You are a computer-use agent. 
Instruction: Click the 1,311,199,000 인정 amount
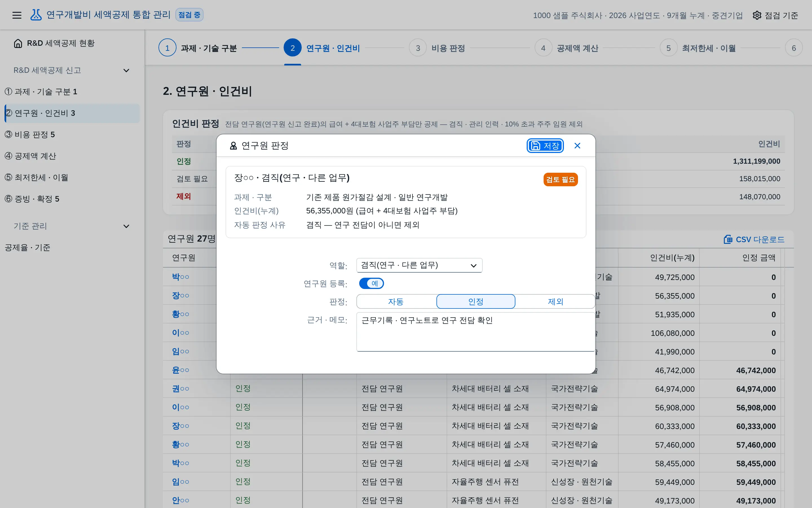(x=756, y=161)
